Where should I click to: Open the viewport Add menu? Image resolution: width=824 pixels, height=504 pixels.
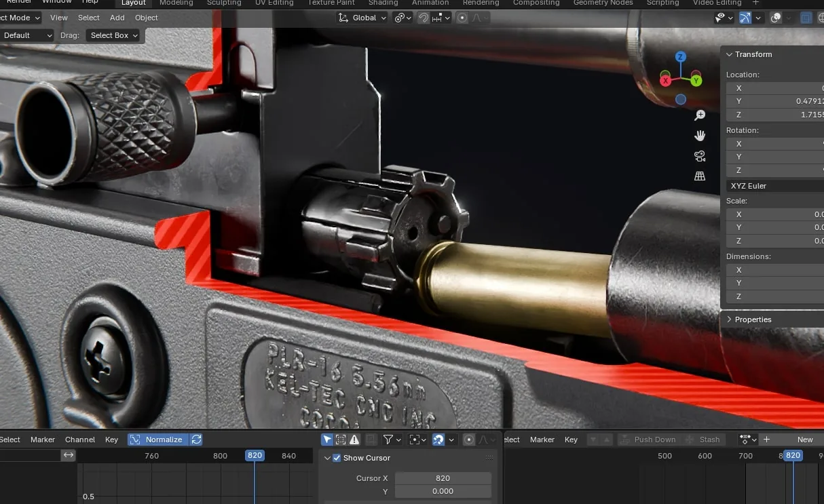tap(117, 18)
